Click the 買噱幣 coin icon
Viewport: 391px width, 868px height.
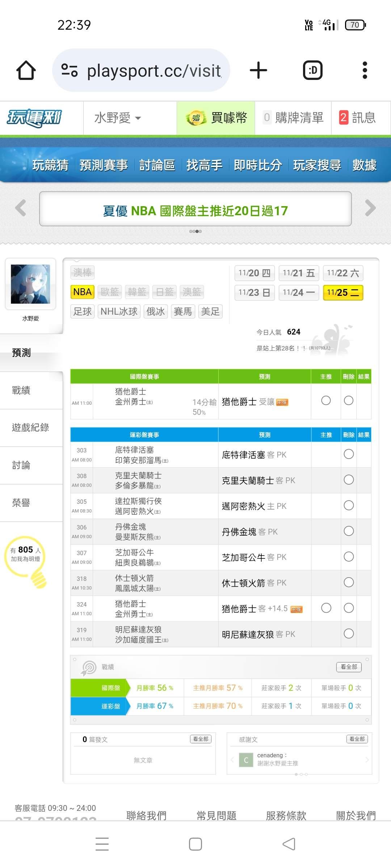[196, 118]
